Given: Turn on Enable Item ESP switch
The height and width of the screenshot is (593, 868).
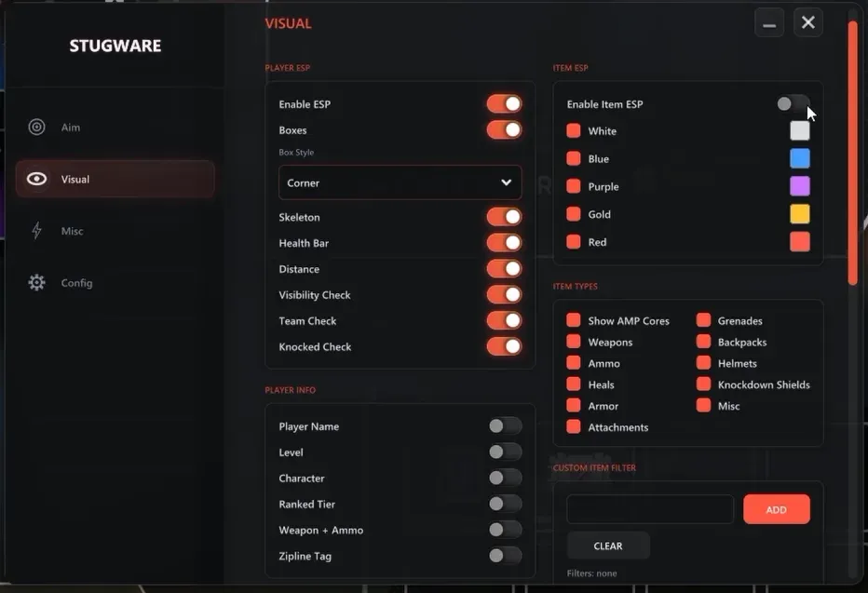Looking at the screenshot, I should [x=793, y=104].
